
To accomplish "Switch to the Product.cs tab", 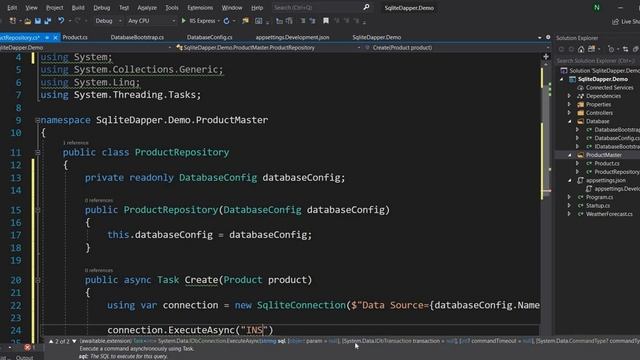I will [75, 37].
